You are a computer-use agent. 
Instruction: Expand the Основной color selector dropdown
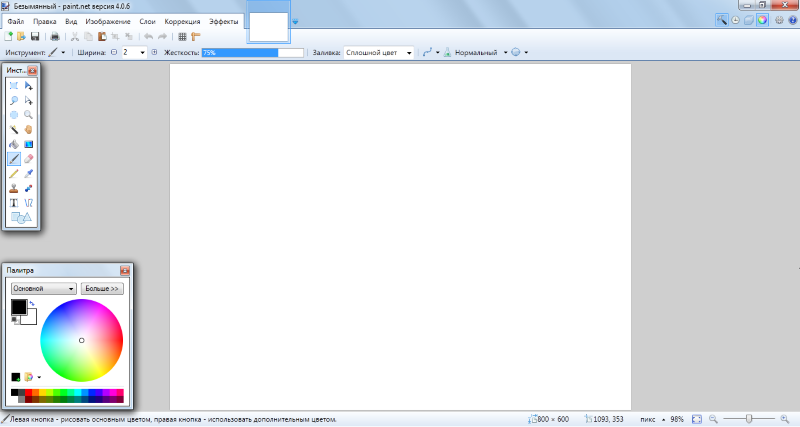(x=43, y=288)
